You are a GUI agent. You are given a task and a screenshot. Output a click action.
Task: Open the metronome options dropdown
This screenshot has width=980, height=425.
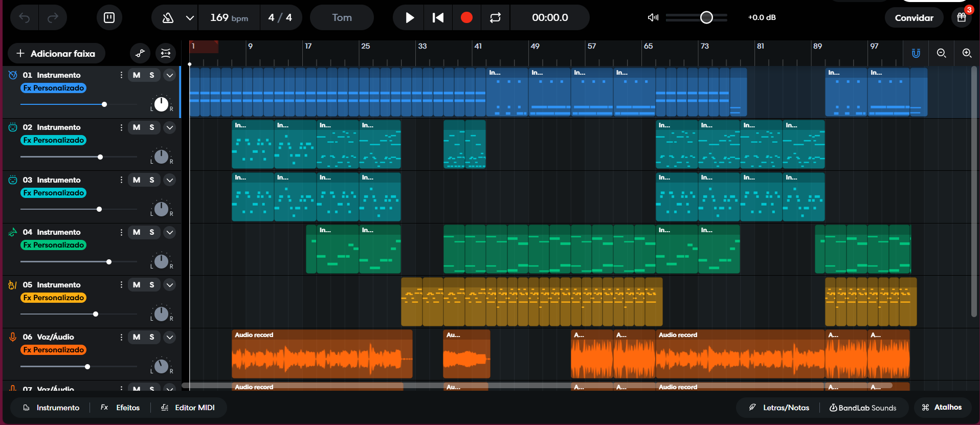click(x=190, y=18)
